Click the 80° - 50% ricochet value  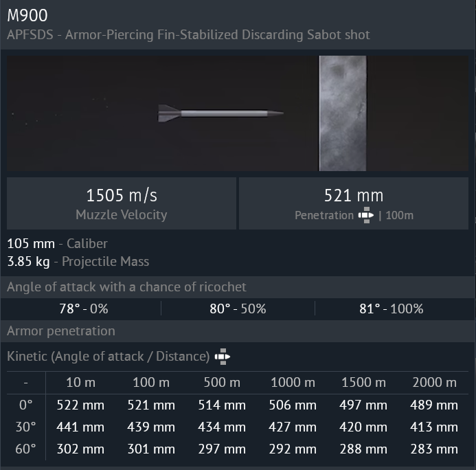(x=238, y=309)
